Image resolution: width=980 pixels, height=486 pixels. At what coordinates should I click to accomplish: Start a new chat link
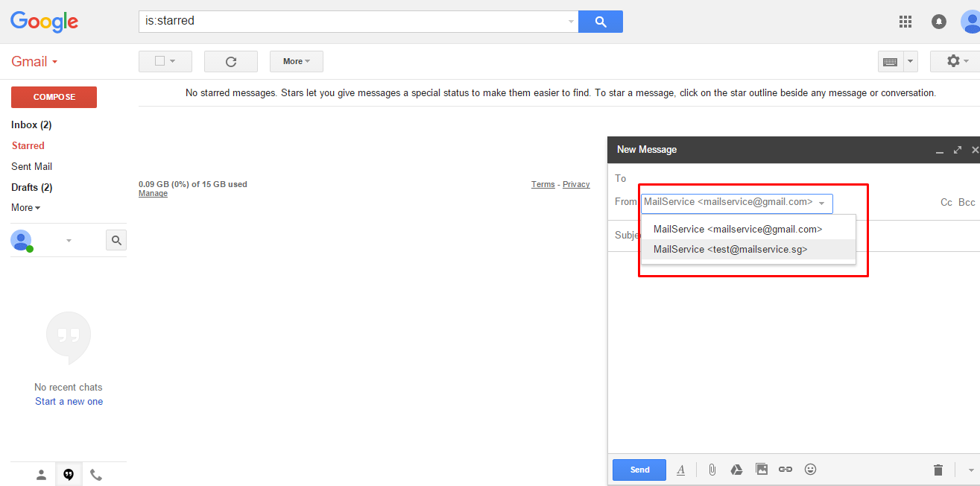tap(69, 402)
